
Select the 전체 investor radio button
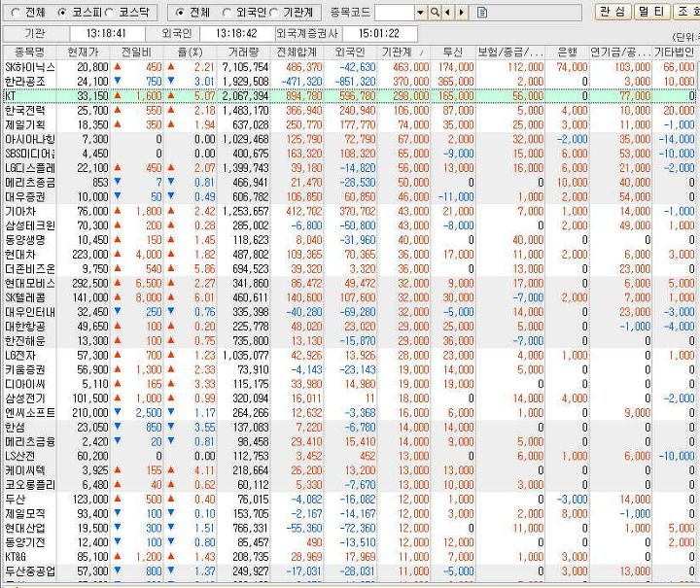pos(180,12)
